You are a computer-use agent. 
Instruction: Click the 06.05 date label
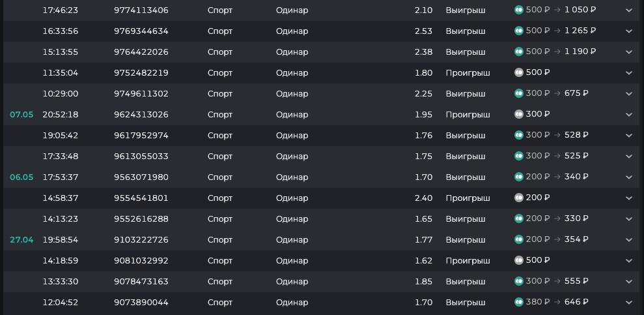tap(21, 177)
